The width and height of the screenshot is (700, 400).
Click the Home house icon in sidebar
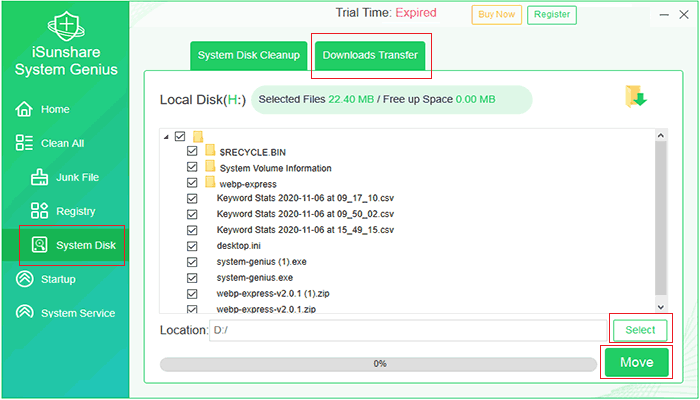coord(24,109)
